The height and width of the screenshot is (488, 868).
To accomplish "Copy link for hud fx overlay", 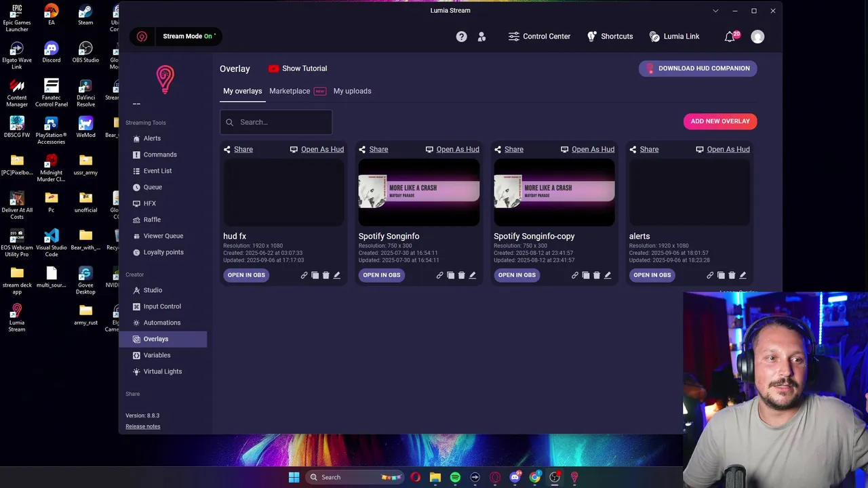I will coord(304,275).
